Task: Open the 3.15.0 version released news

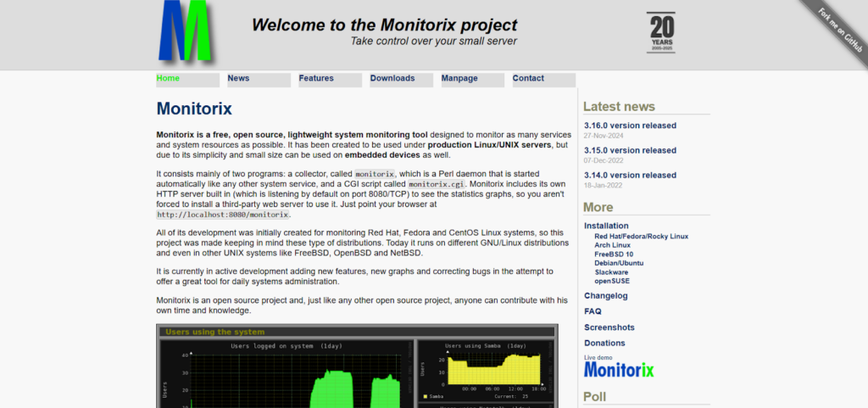Action: coord(630,151)
